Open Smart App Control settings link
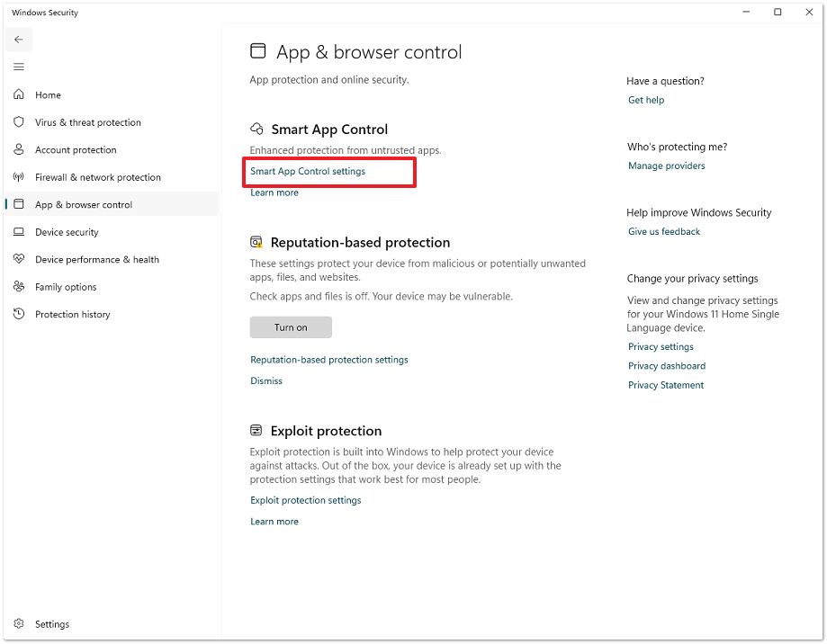This screenshot has width=827, height=644. [x=308, y=171]
